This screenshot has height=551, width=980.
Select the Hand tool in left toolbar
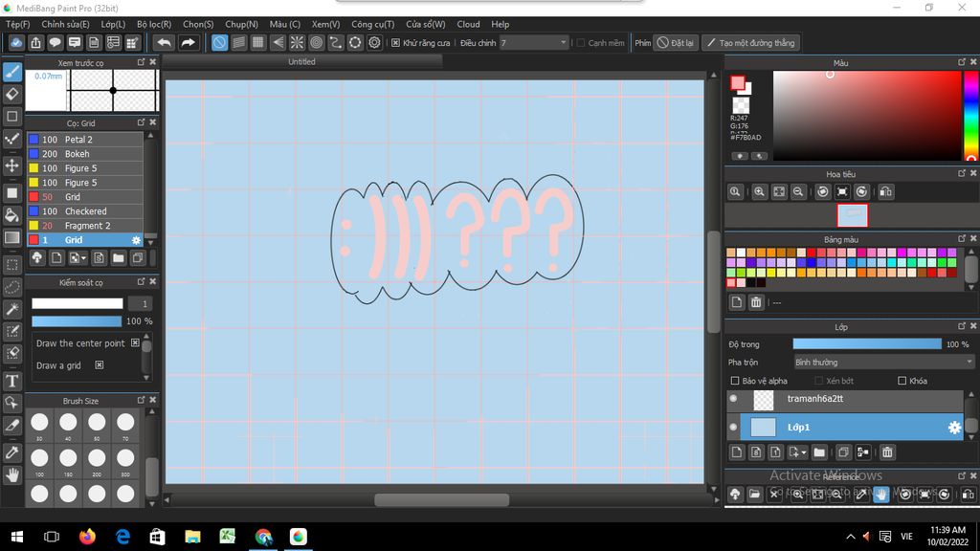(11, 475)
